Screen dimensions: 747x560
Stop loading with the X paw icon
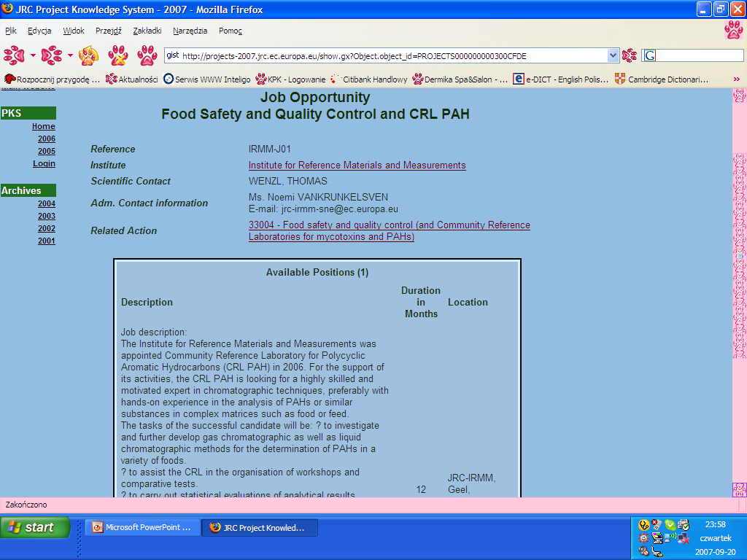117,55
